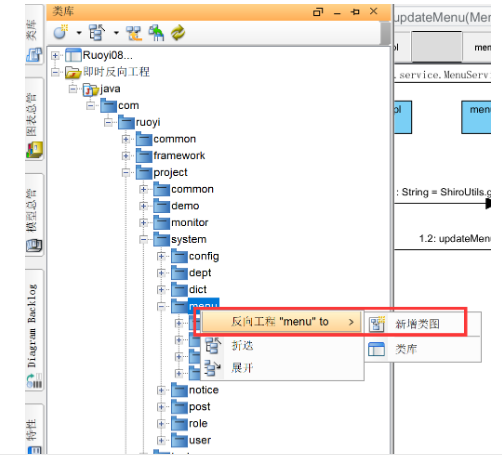Screen dimensions: 502x458
Task: Choose 展开 in context menu
Action: 282,368
